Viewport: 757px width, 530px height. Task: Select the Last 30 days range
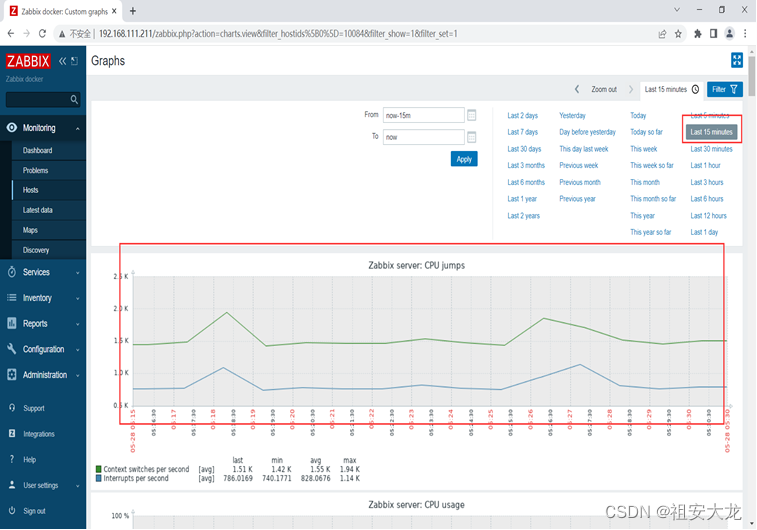coord(524,149)
